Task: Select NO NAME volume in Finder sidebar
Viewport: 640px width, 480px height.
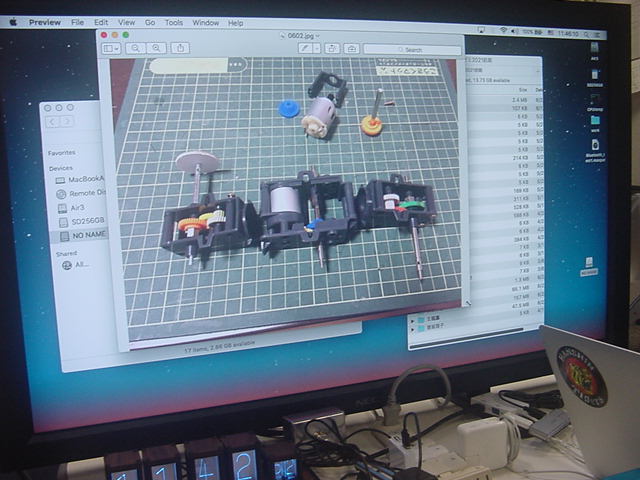Action: point(80,236)
